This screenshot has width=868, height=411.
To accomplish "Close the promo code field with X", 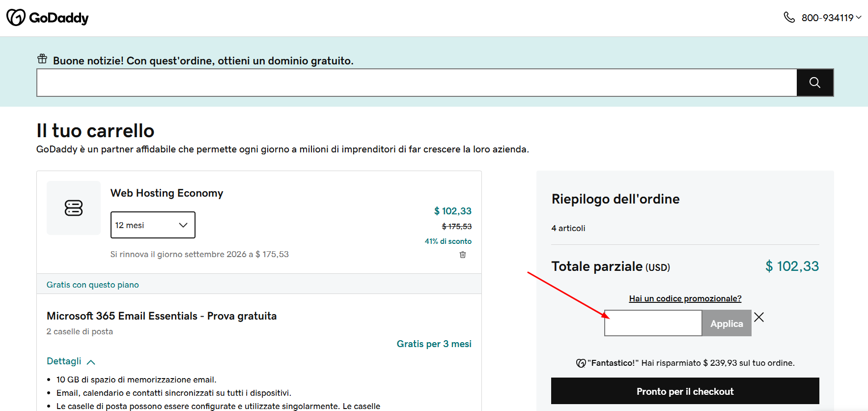I will coord(759,317).
